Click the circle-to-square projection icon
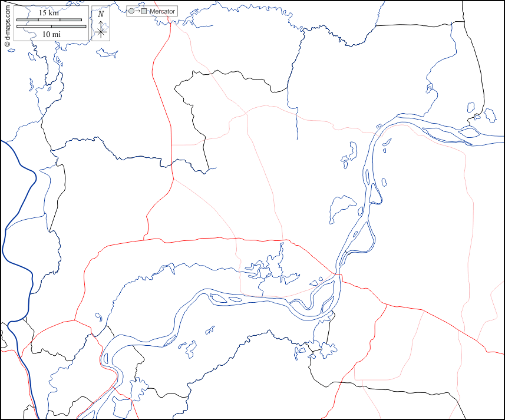This screenshot has width=505, height=420. [x=138, y=11]
